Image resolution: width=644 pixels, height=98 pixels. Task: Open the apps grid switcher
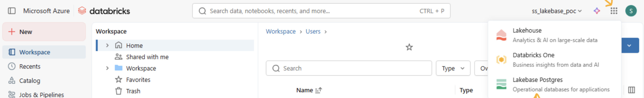[x=614, y=11]
